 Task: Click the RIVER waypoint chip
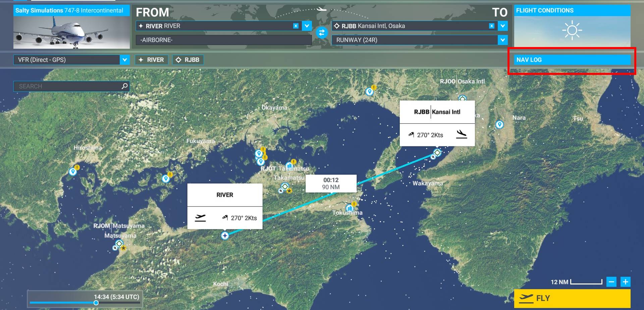[x=151, y=60]
